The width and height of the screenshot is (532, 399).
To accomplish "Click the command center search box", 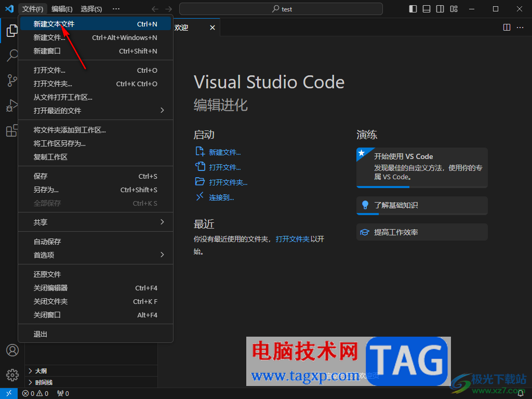I will pos(281,9).
